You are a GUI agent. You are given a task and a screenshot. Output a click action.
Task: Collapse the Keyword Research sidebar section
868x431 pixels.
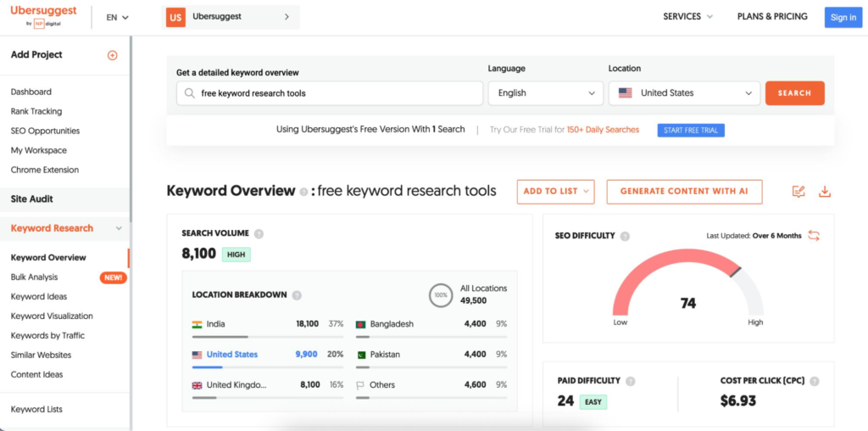(119, 228)
